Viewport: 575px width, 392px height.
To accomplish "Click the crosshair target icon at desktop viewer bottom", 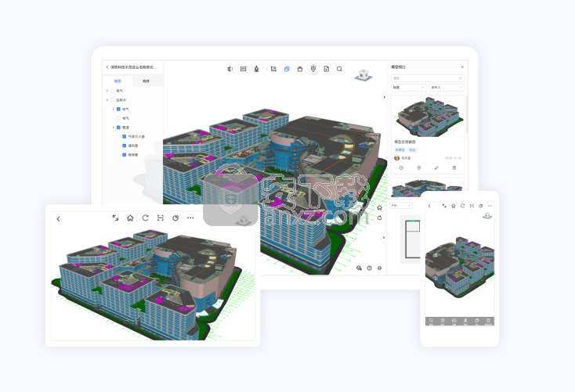I will (379, 268).
